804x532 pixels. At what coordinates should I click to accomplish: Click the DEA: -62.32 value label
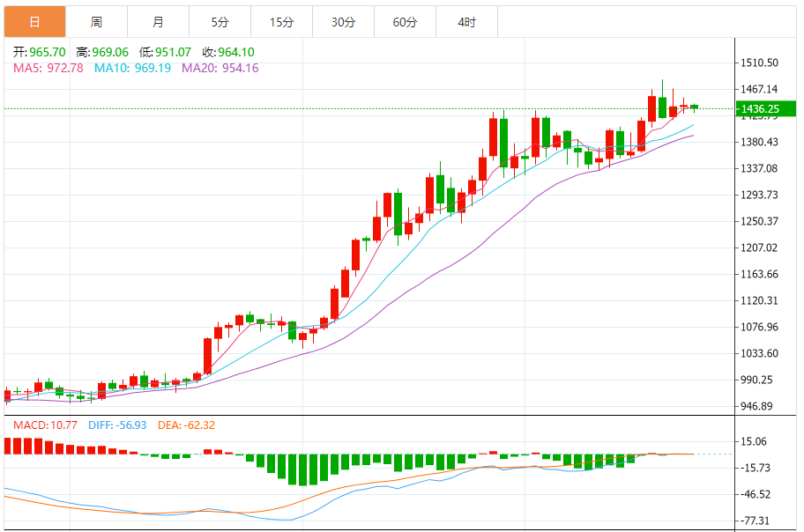(186, 425)
